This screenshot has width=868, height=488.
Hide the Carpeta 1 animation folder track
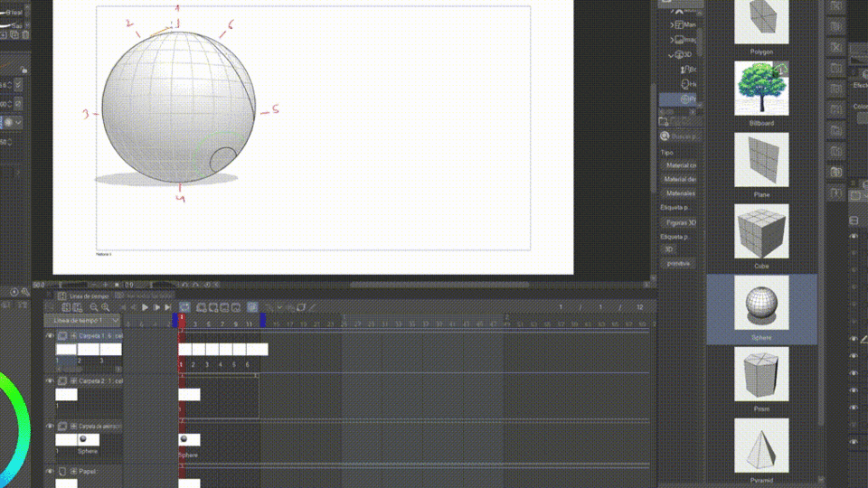click(x=50, y=336)
